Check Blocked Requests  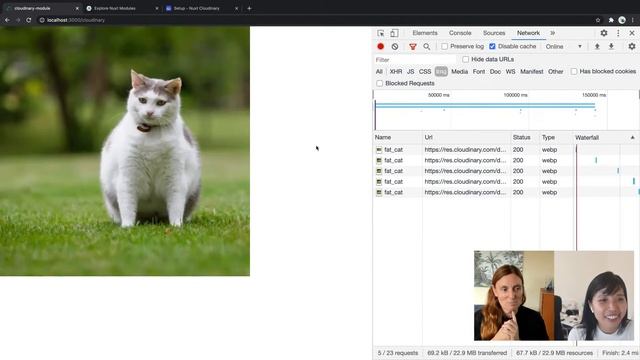(x=380, y=83)
